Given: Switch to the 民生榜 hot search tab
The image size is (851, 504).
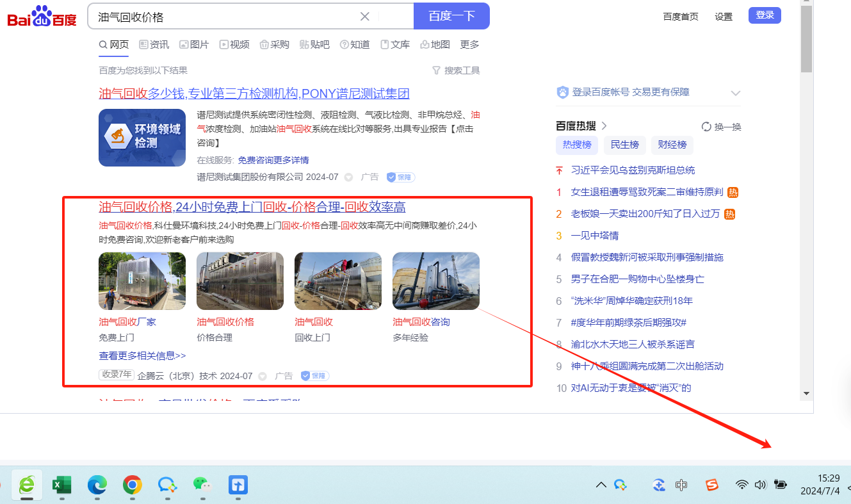Looking at the screenshot, I should point(624,145).
